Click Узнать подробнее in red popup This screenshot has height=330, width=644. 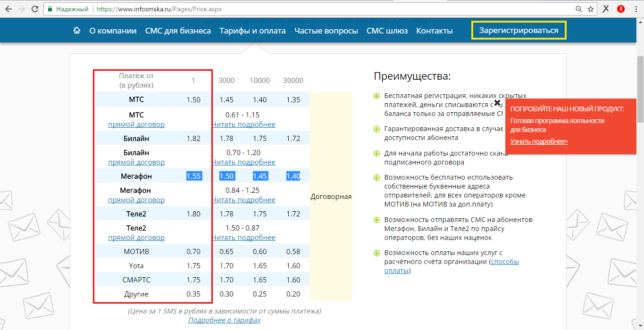pos(539,141)
